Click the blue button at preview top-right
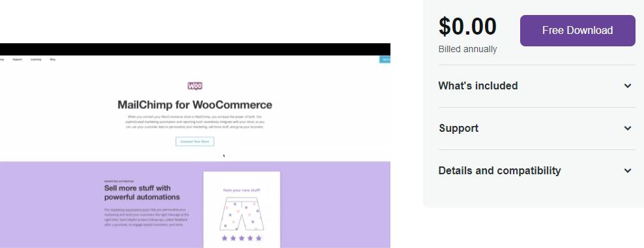Image resolution: width=644 pixels, height=248 pixels. (385, 59)
